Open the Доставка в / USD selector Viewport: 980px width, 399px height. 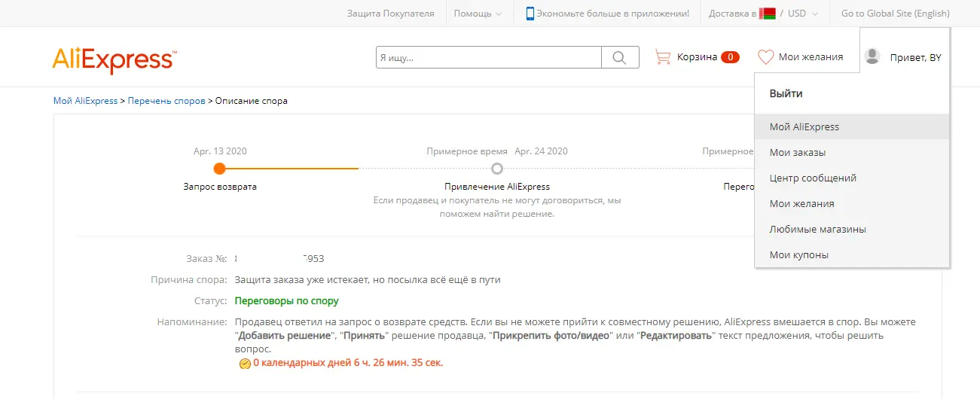(x=765, y=14)
